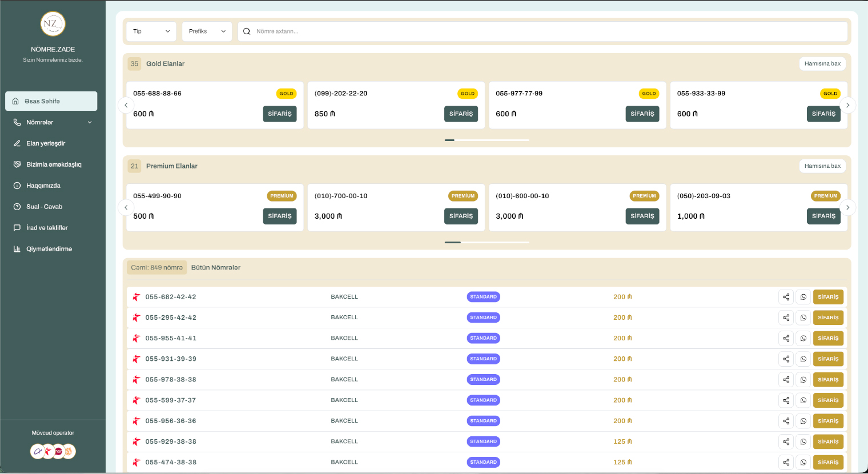Click the WhatsApp icon for 055-929-38-38

pos(803,441)
